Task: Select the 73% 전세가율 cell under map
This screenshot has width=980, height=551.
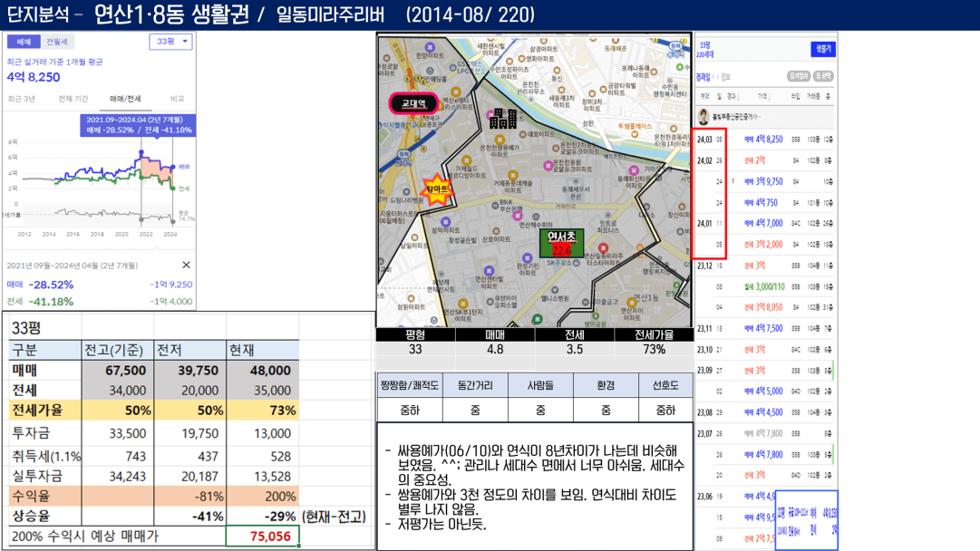Action: tap(654, 349)
